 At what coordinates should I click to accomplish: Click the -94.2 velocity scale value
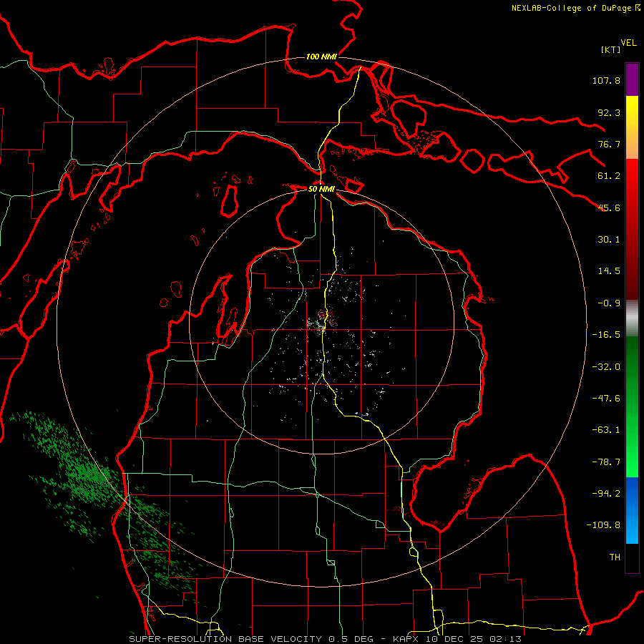click(606, 494)
